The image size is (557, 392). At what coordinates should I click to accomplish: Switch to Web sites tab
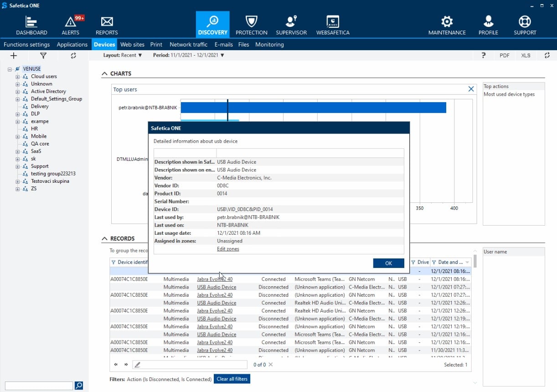click(132, 45)
